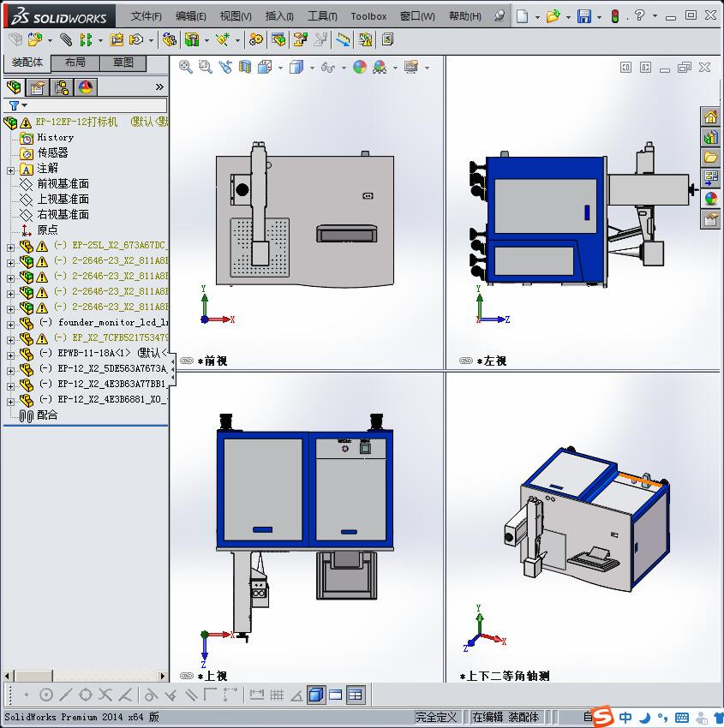Click the paperclip Mate icon in the assembly toolbar
Screen dimensions: 724x728
[x=66, y=40]
